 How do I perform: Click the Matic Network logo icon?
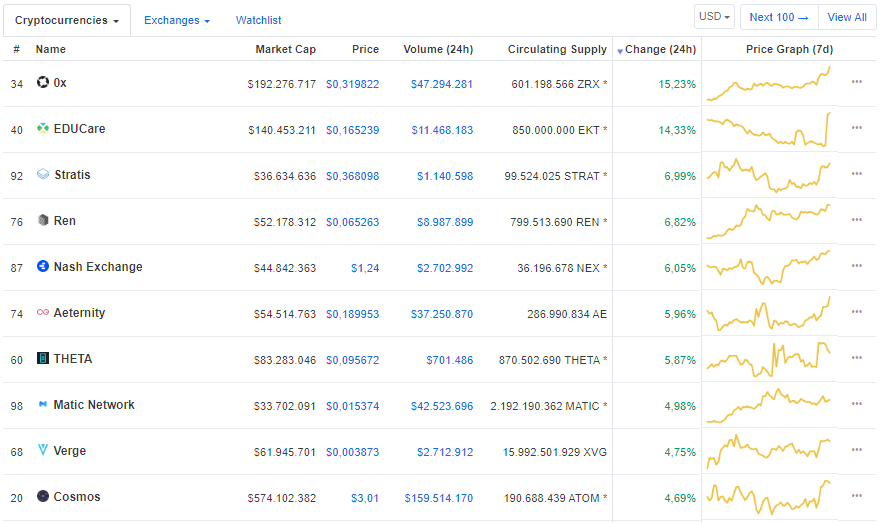pyautogui.click(x=43, y=405)
